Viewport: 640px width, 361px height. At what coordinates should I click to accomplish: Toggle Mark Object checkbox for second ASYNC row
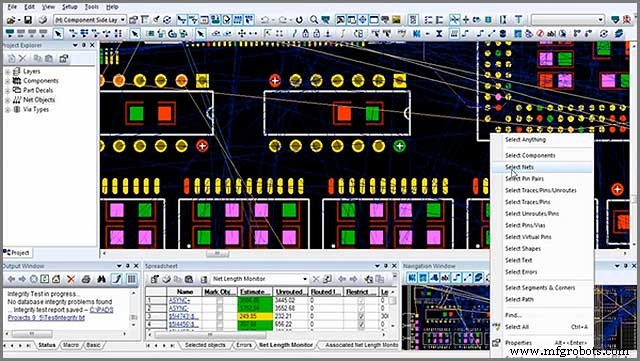point(220,308)
